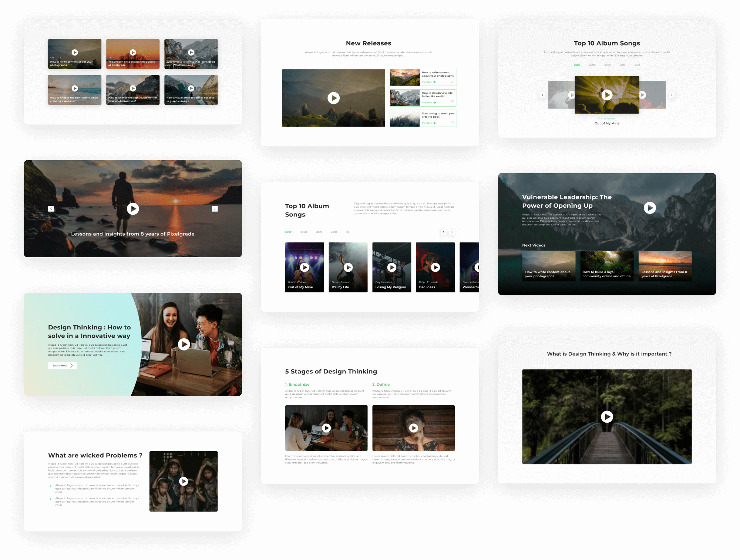Play 'Out of My Mine' by Kristin Watson card
The image size is (740, 560).
pyautogui.click(x=305, y=267)
